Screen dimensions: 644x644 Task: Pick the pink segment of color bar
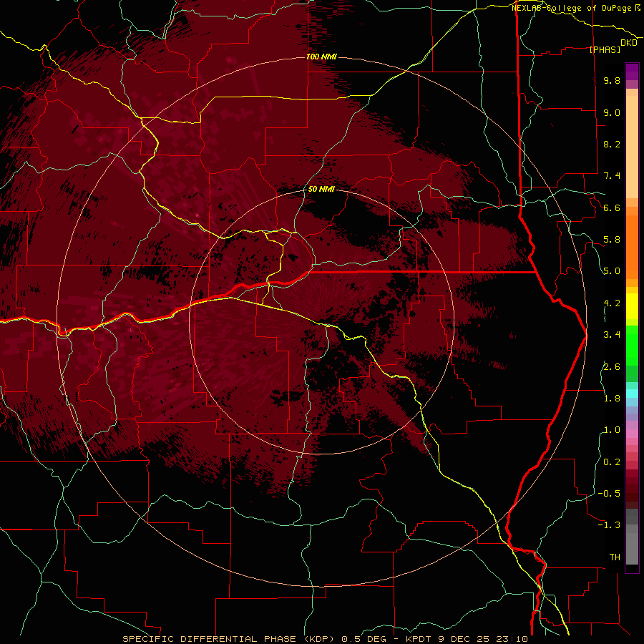(x=632, y=434)
